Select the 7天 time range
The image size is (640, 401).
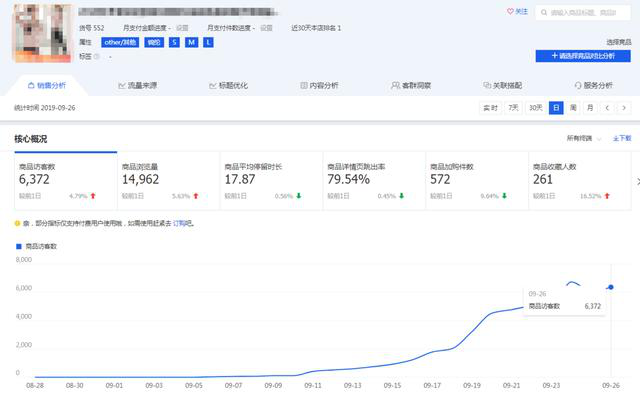click(513, 108)
